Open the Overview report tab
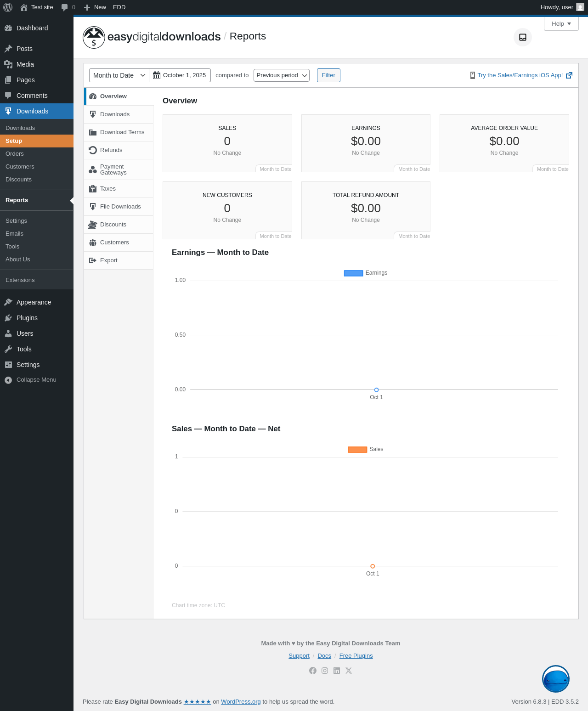Screen dimensions: 588x711 click(x=119, y=96)
